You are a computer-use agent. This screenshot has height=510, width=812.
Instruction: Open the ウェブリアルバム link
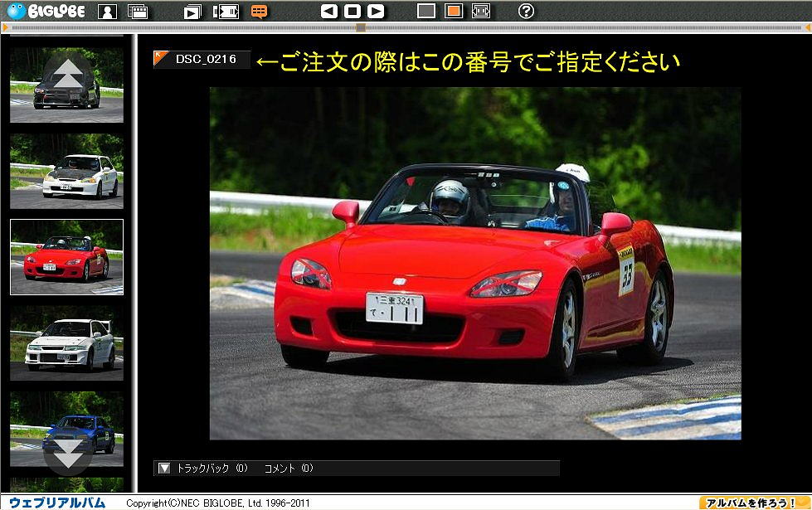coord(57,503)
